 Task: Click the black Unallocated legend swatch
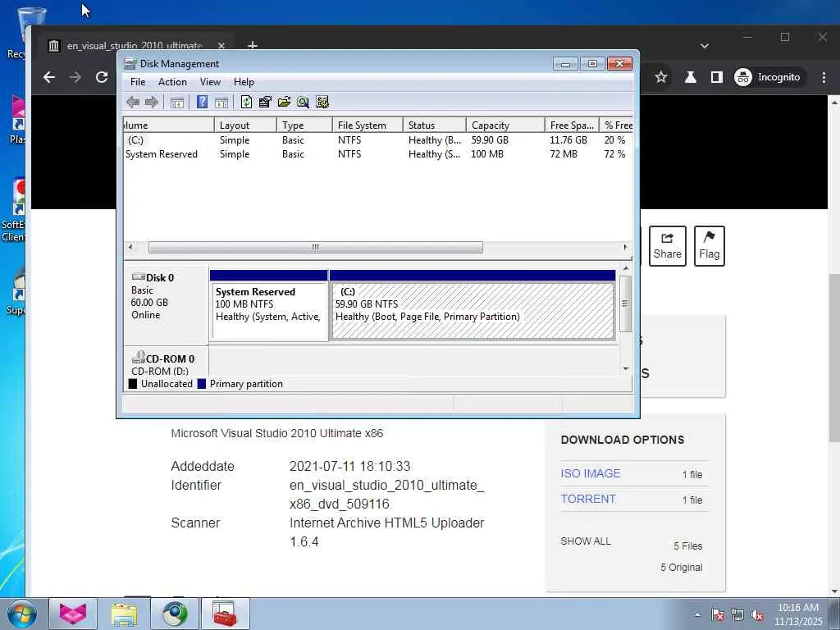[x=133, y=384]
